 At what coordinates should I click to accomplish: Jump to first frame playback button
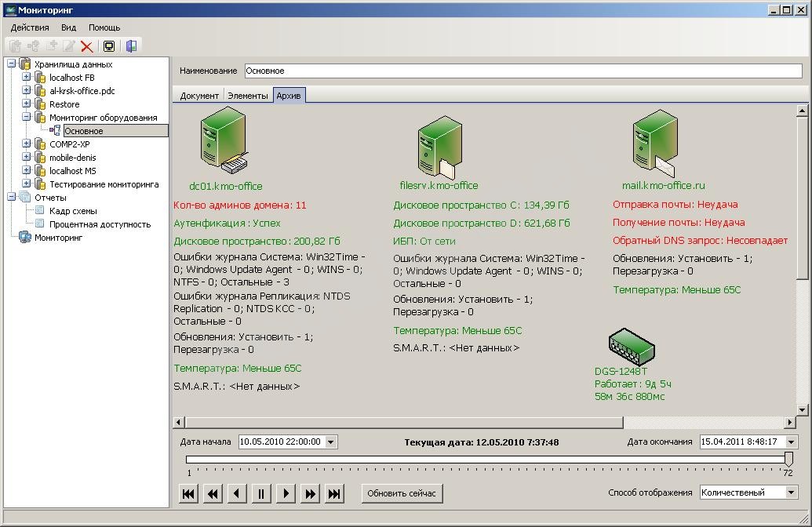point(188,493)
